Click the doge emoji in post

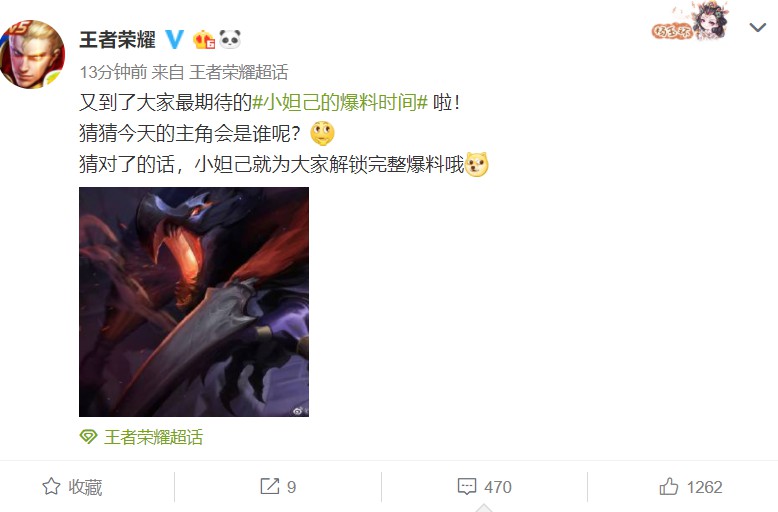point(477,164)
